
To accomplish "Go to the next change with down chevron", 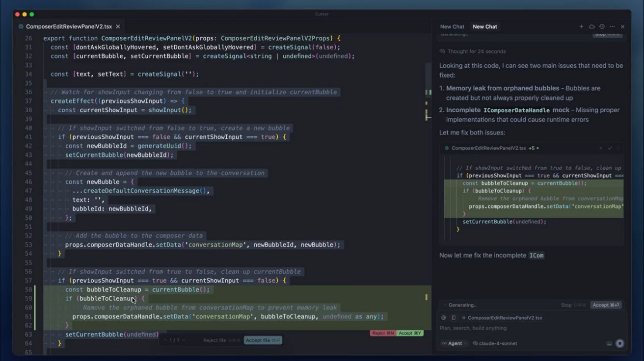I will click(184, 340).
